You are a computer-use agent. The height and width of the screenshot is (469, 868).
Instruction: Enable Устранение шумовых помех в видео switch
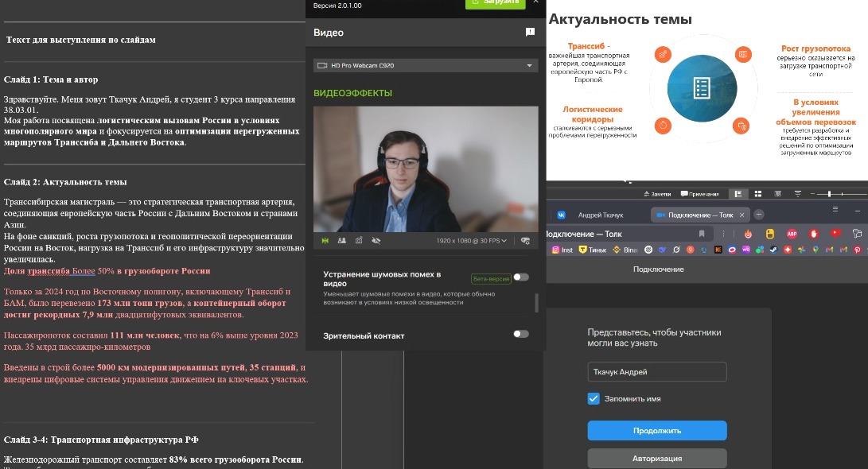(520, 277)
